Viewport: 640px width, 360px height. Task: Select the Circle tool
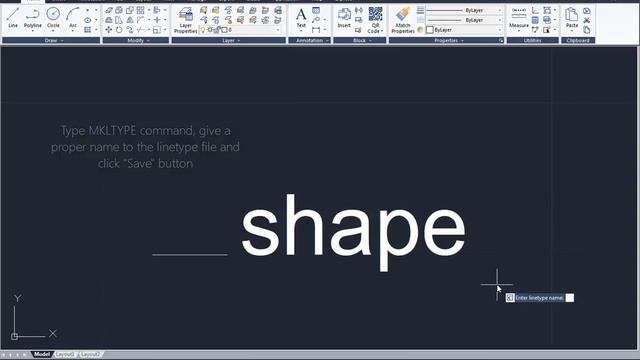point(53,17)
